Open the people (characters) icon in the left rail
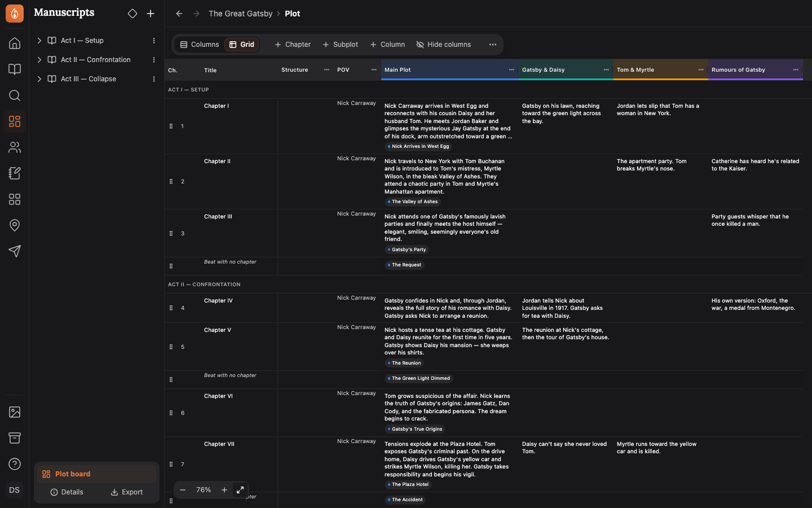Screen dimensions: 812x508 point(15,147)
